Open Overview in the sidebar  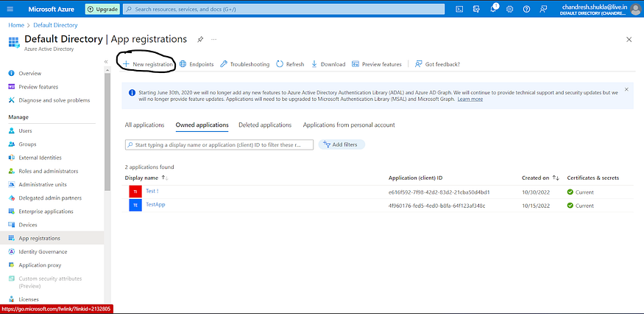coord(30,73)
